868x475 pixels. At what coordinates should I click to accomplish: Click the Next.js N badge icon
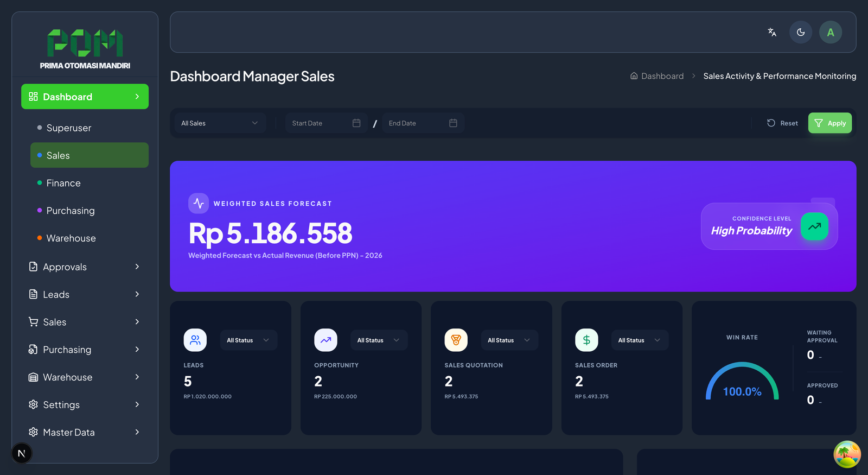22,453
